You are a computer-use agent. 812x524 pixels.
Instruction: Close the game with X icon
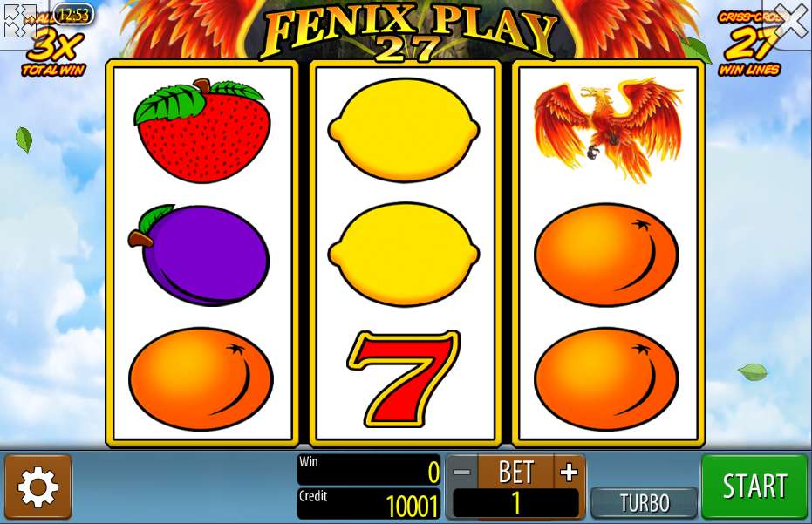[x=792, y=22]
